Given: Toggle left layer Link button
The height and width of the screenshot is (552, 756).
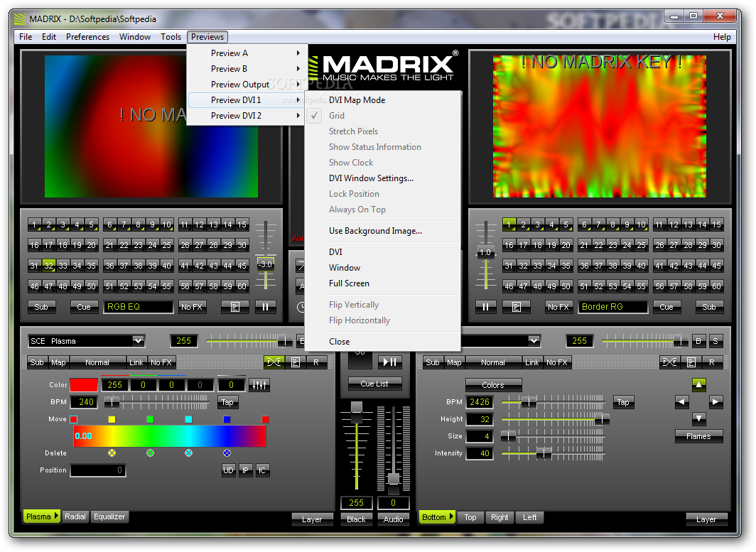Looking at the screenshot, I should pos(136,362).
